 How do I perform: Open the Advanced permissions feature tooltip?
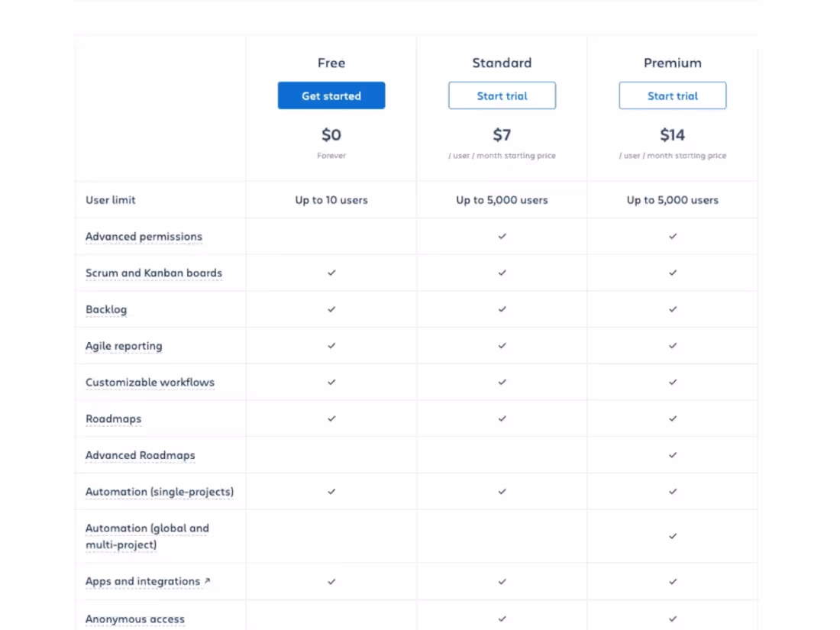[144, 237]
